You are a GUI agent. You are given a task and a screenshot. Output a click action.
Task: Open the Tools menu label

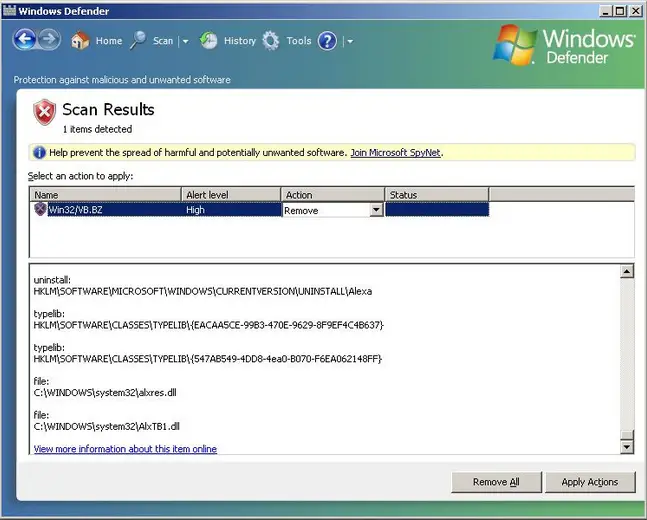(x=299, y=41)
